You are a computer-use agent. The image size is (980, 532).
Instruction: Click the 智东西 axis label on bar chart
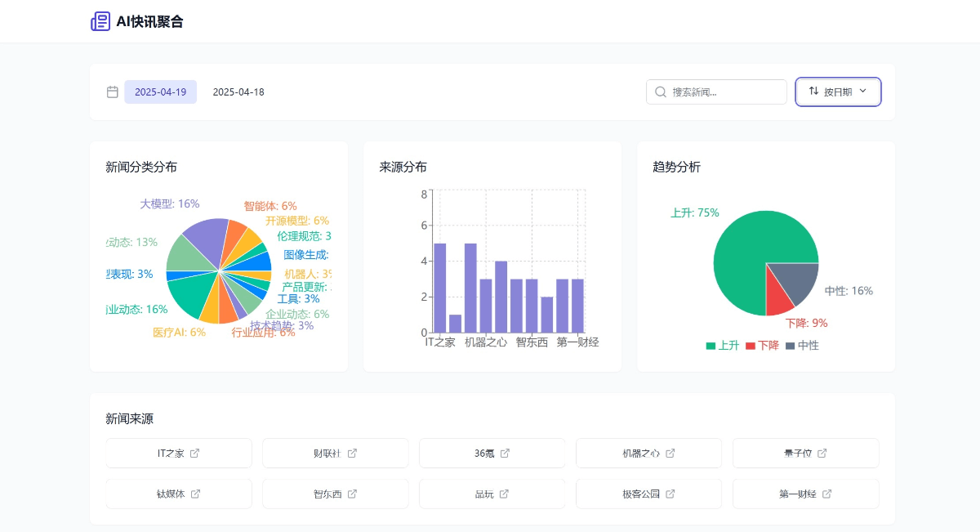[532, 342]
